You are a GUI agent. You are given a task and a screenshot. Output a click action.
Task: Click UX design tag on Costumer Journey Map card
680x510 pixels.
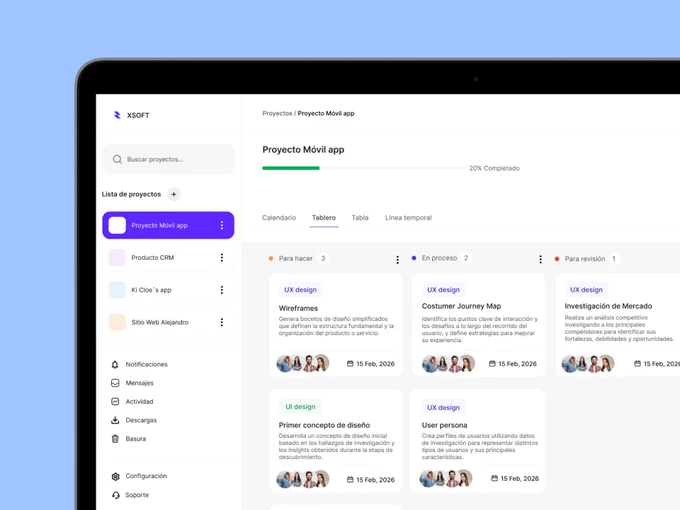click(443, 290)
